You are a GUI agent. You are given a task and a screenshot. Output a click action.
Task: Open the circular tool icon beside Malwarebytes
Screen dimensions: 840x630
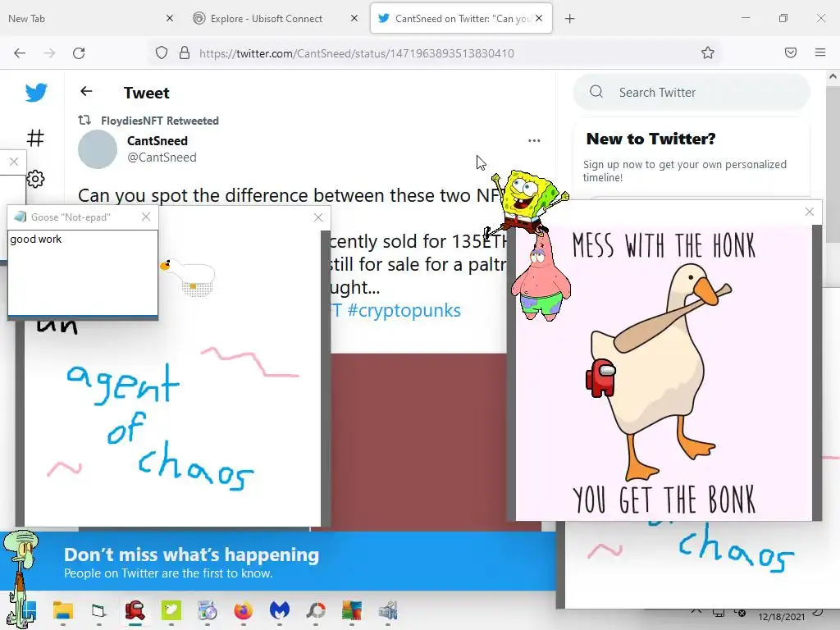[316, 610]
